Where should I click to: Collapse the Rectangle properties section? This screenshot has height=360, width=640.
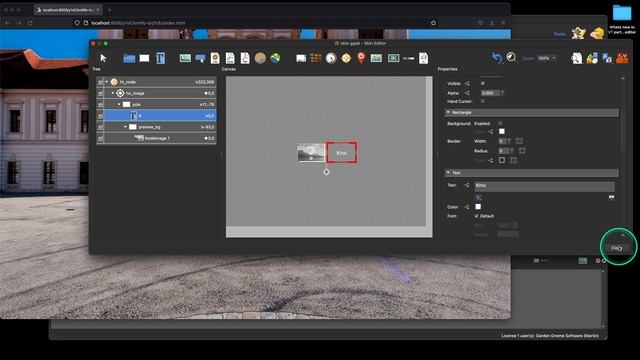pyautogui.click(x=448, y=112)
